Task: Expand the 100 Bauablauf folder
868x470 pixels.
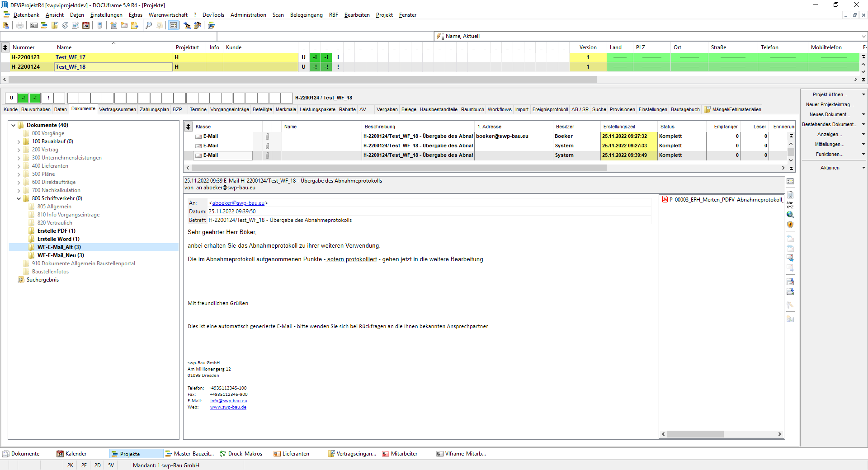Action: click(x=19, y=141)
